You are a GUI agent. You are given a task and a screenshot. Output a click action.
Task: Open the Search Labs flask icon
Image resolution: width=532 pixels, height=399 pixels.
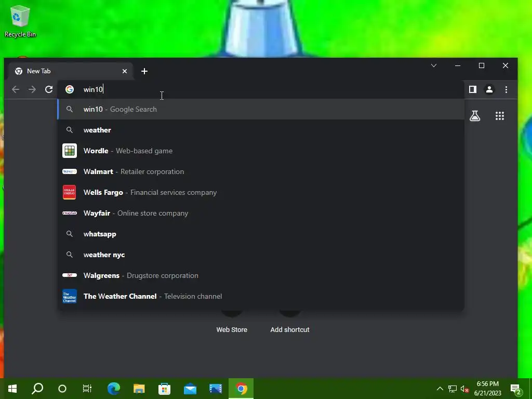tap(475, 116)
